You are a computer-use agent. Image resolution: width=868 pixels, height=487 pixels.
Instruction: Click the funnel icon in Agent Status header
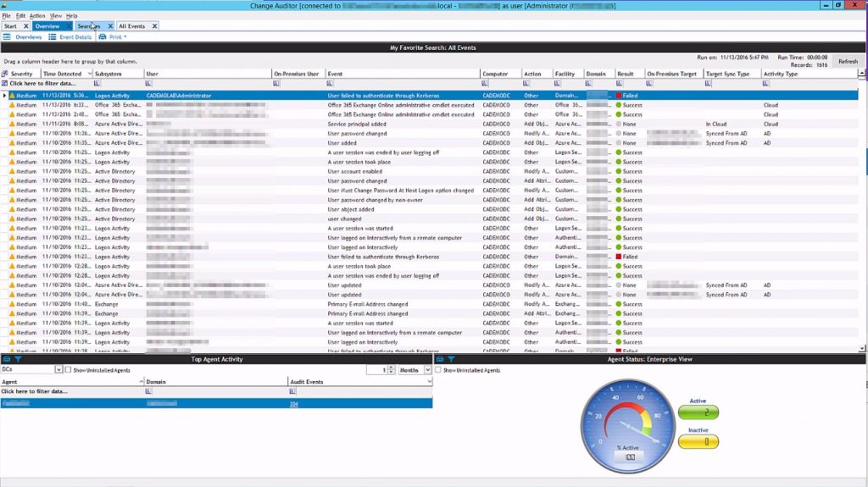point(450,359)
